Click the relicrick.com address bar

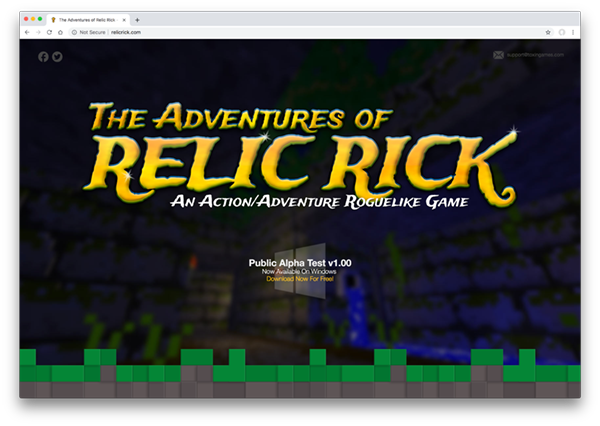click(x=300, y=32)
